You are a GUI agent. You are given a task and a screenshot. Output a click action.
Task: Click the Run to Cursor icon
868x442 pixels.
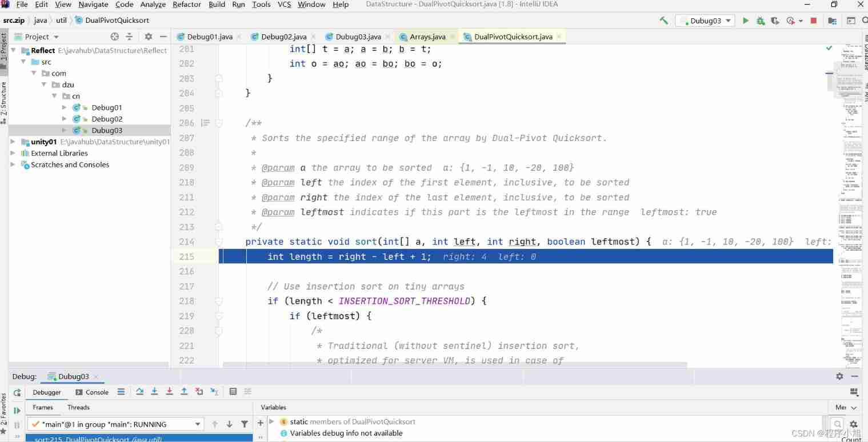pos(214,392)
